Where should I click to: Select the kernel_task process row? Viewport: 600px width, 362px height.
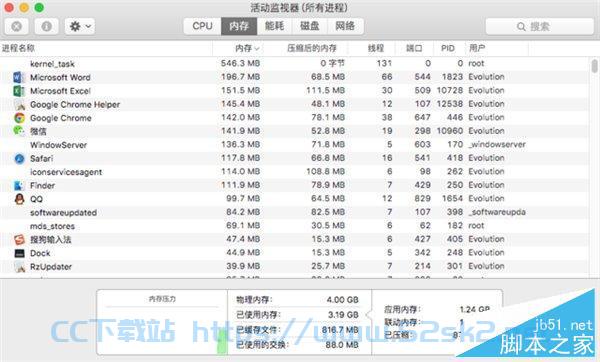pyautogui.click(x=295, y=64)
